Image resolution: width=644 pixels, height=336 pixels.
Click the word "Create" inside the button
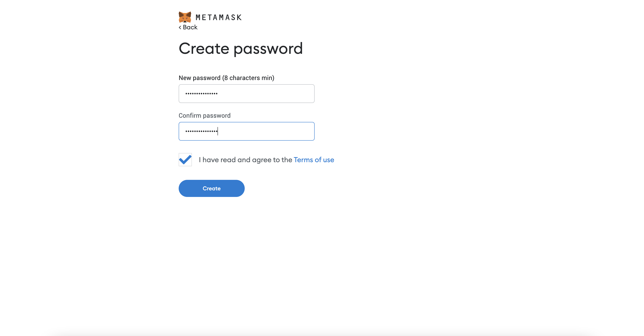click(211, 189)
